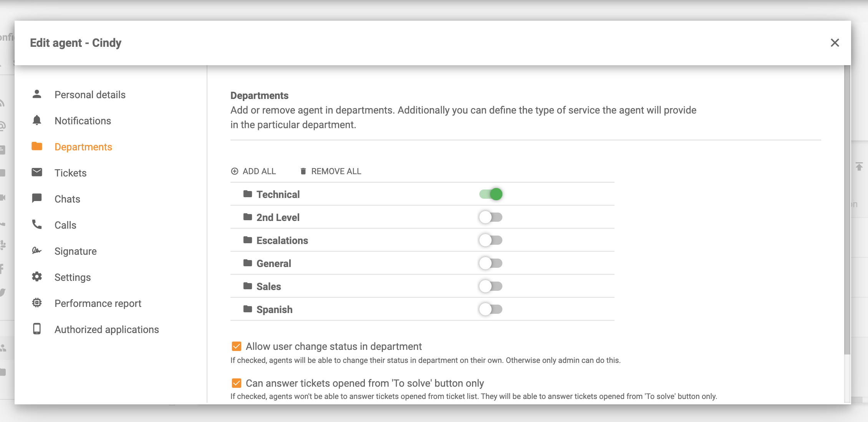Click the gear icon for Settings
This screenshot has height=422, width=868.
(37, 277)
